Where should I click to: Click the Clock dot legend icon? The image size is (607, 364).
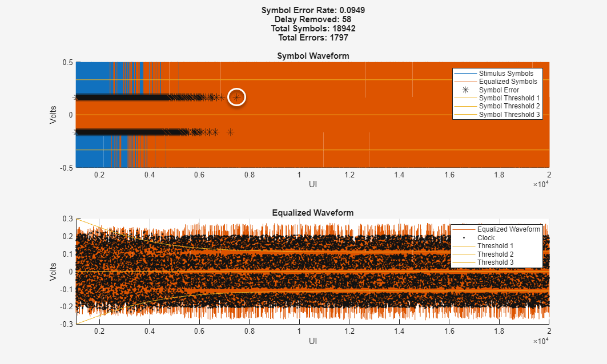464,238
